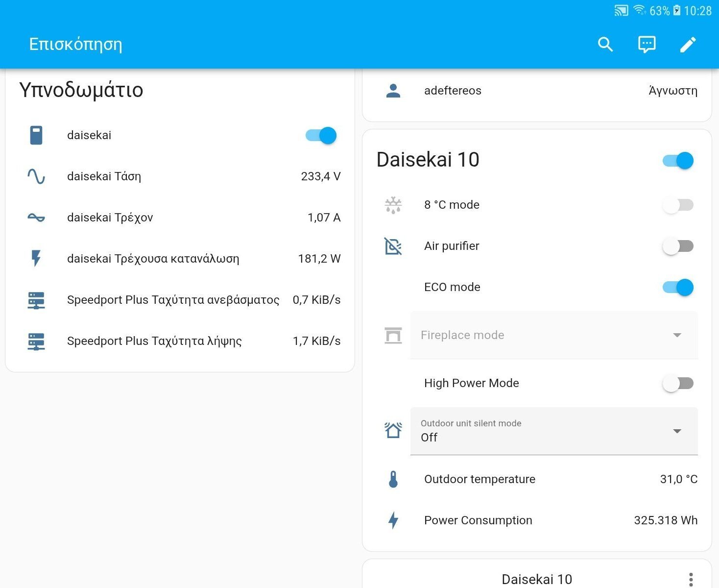Enable the High Power Mode switch
Viewport: 719px width, 588px height.
(x=678, y=383)
